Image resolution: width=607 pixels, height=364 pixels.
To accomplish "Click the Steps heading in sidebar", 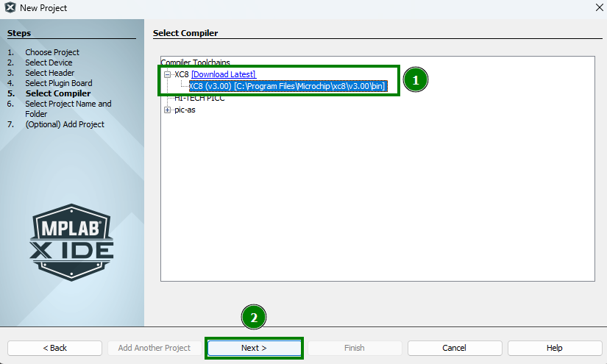I will point(19,33).
